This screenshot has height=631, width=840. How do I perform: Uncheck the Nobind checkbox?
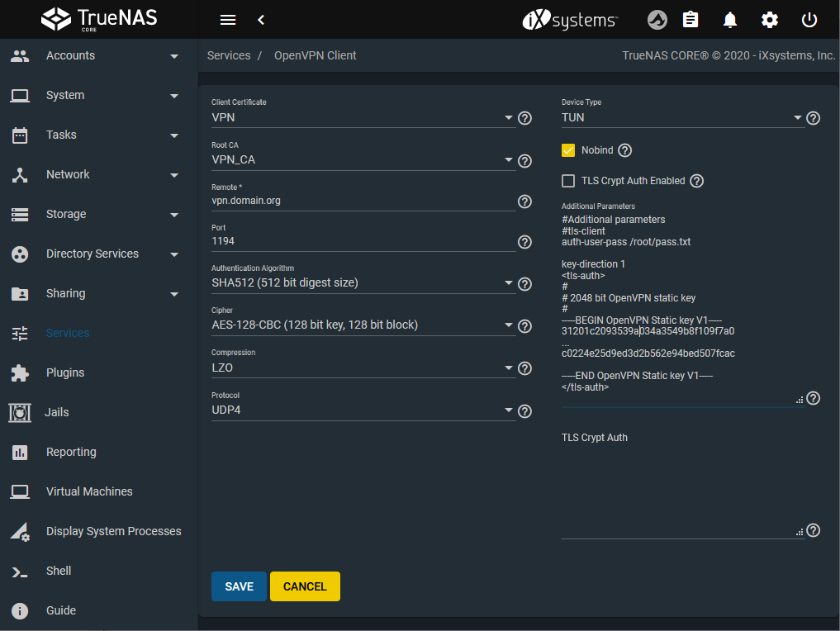coord(568,150)
